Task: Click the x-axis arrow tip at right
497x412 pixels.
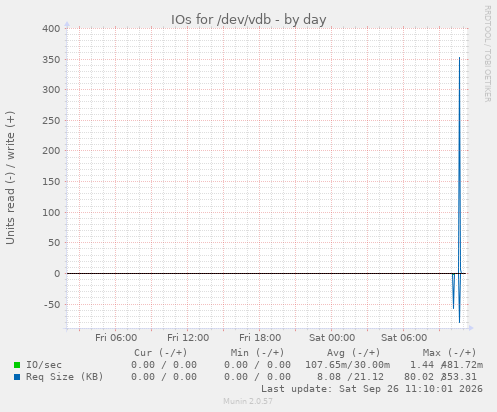Action: [471, 328]
